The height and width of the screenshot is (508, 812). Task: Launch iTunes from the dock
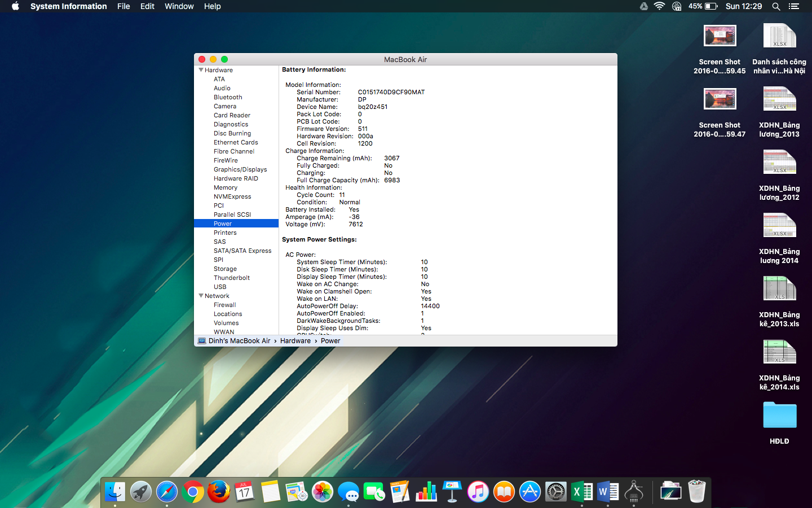tap(478, 492)
